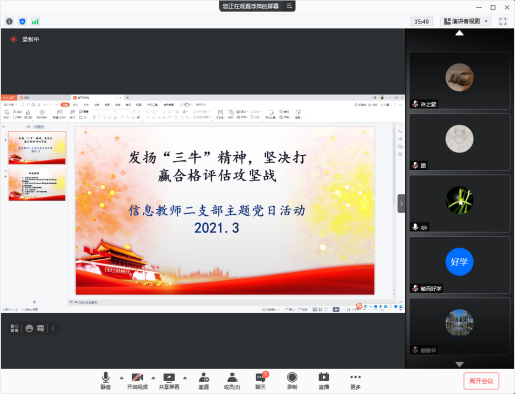The image size is (515, 394).
Task: Open the emoji reactions icon
Action: [29, 328]
